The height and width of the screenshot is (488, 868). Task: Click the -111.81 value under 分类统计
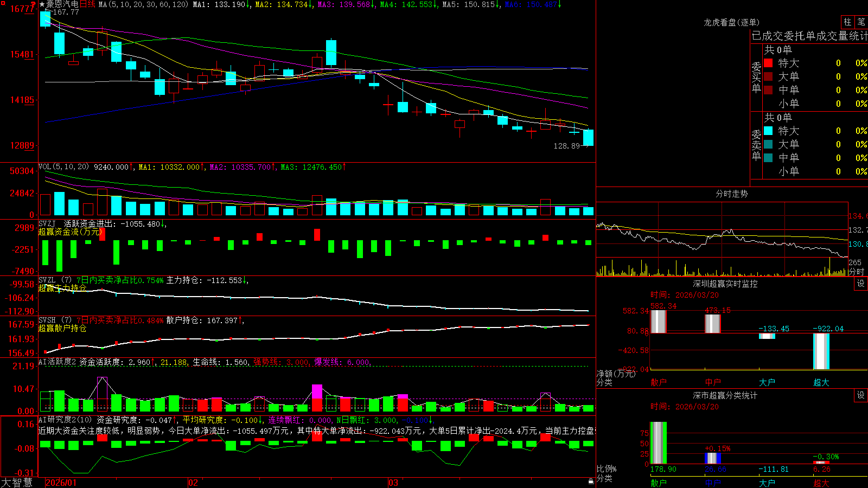click(774, 469)
